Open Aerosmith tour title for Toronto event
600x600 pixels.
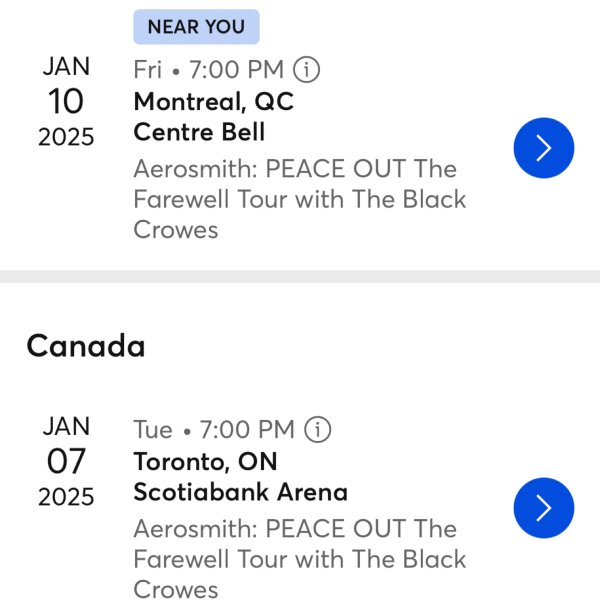pos(299,558)
